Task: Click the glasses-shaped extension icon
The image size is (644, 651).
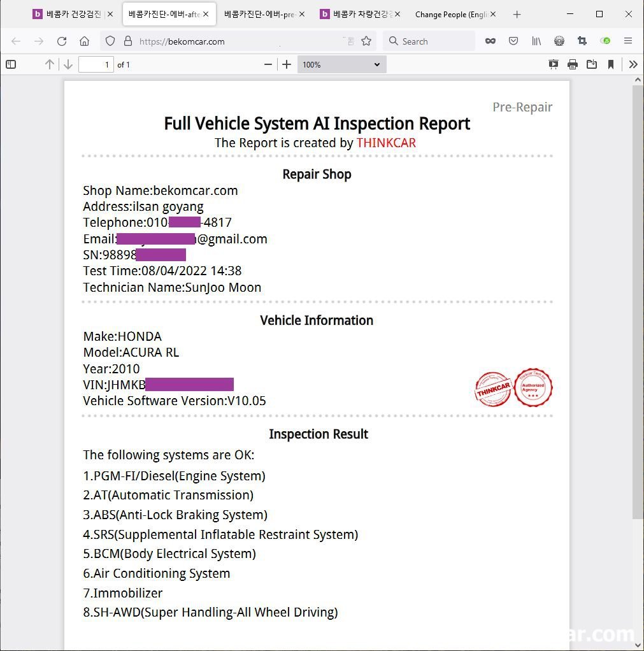Action: click(x=490, y=41)
